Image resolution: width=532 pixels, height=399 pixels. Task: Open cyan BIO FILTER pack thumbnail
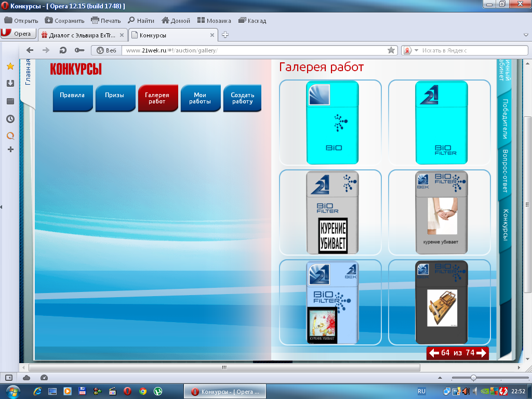(442, 123)
